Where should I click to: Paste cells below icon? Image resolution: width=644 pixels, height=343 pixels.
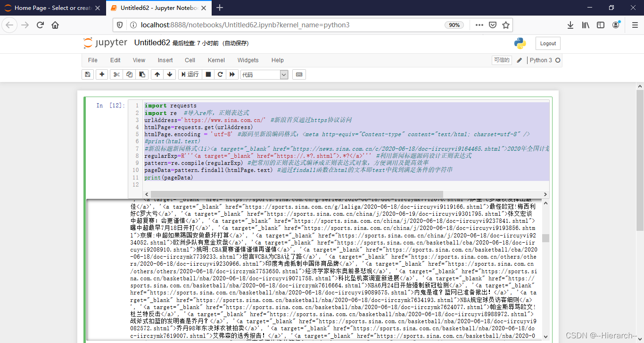coord(142,74)
